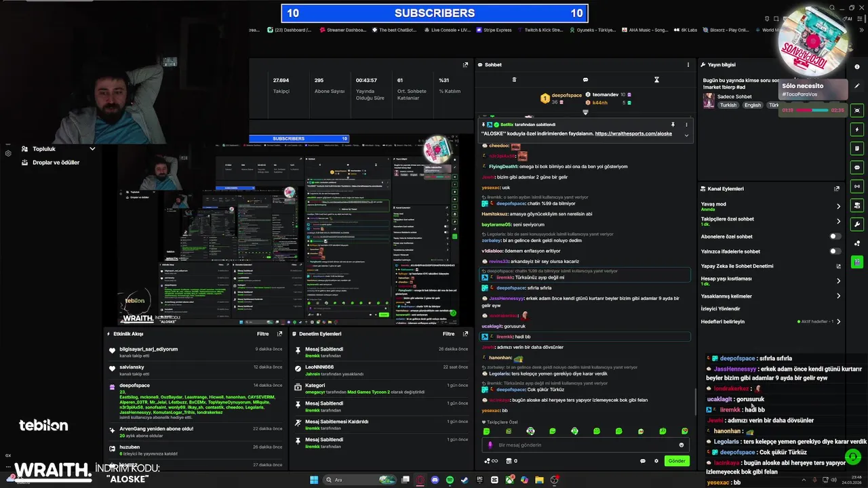Click the speech bubble icon atop chat

point(585,80)
